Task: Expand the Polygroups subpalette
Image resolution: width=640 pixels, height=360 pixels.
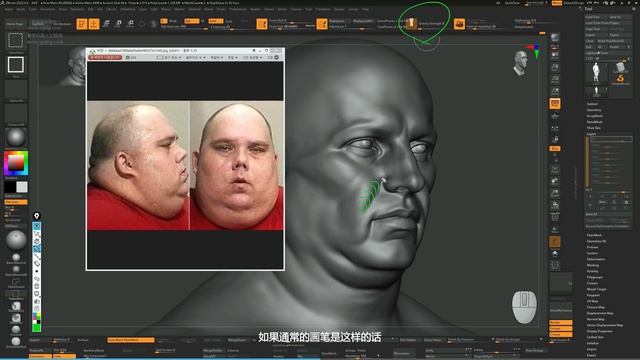Action: (595, 277)
